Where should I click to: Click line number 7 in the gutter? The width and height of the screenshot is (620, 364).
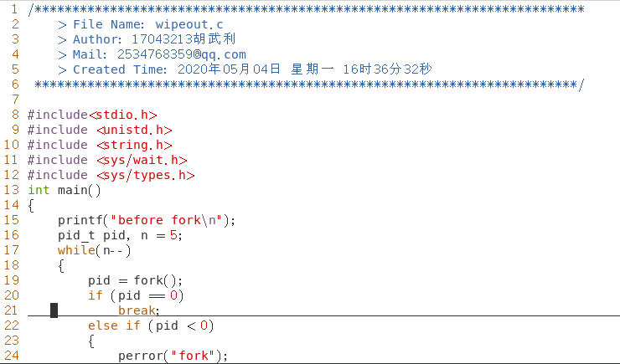click(x=15, y=100)
